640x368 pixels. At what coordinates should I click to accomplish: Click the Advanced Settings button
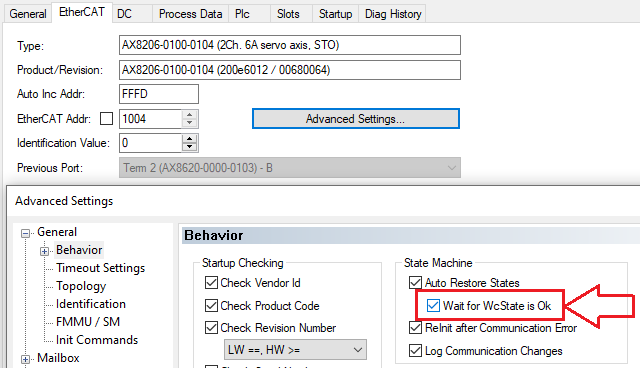tap(356, 119)
